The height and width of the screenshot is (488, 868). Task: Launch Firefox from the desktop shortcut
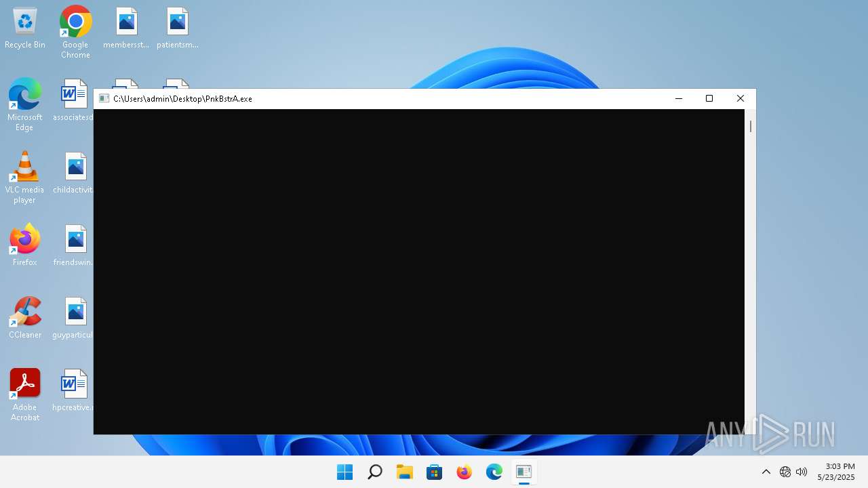25,245
